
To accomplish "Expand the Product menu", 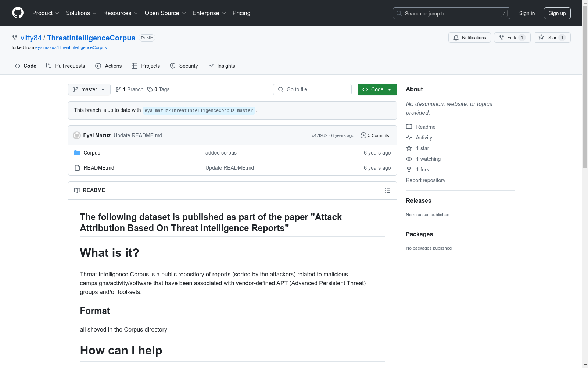I will (x=46, y=13).
